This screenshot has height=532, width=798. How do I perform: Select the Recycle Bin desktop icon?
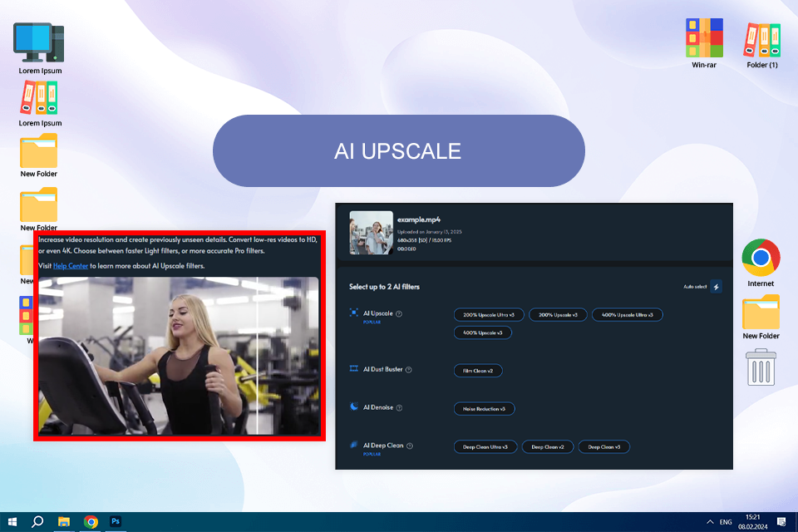(761, 367)
